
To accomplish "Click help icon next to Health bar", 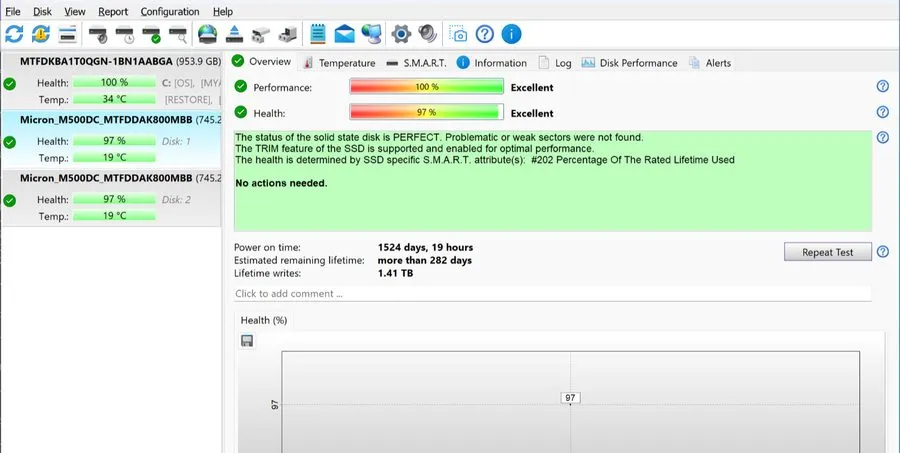I will tap(883, 112).
